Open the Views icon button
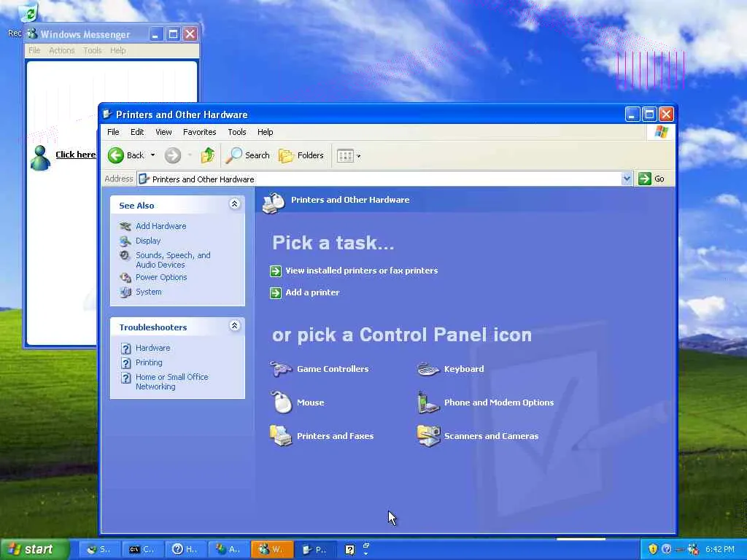The height and width of the screenshot is (560, 747). pos(345,156)
